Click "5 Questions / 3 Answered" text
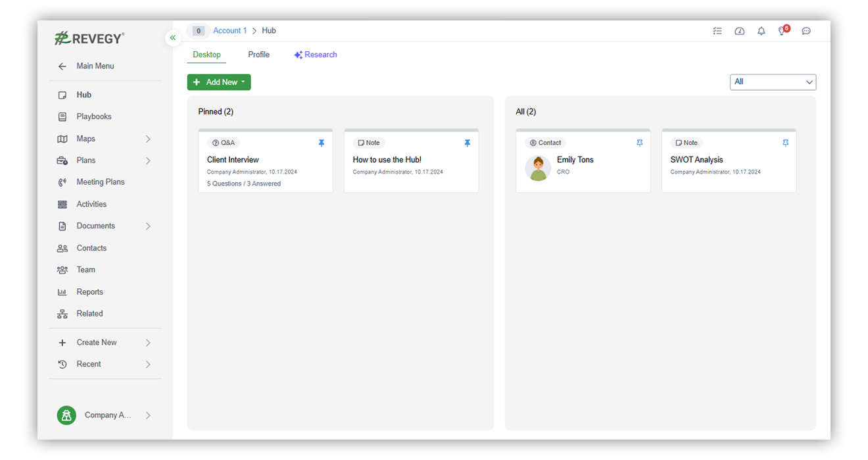 (x=244, y=184)
